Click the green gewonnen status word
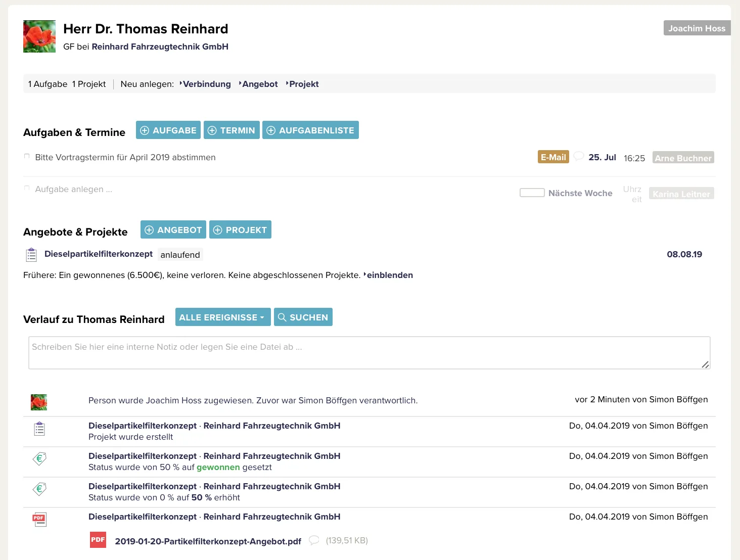740x560 pixels. coord(218,467)
